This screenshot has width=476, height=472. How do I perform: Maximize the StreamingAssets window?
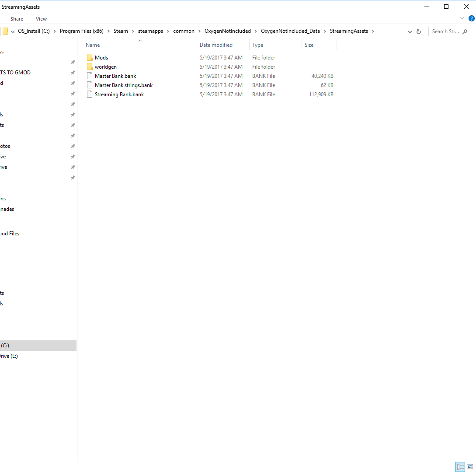[x=446, y=7]
